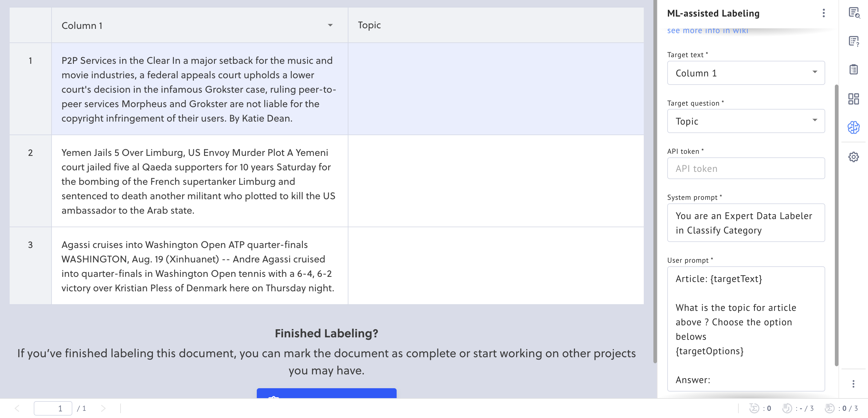Focus the API token input field
The width and height of the screenshot is (868, 418).
click(746, 168)
